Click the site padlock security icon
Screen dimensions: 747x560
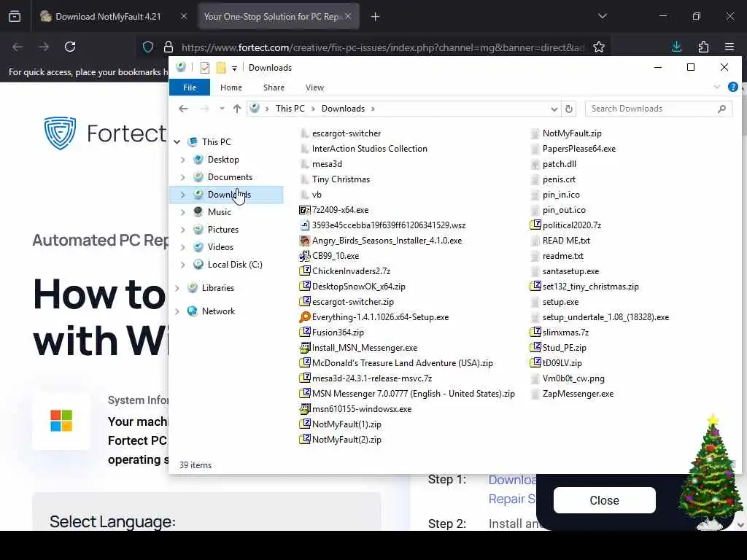coord(169,47)
